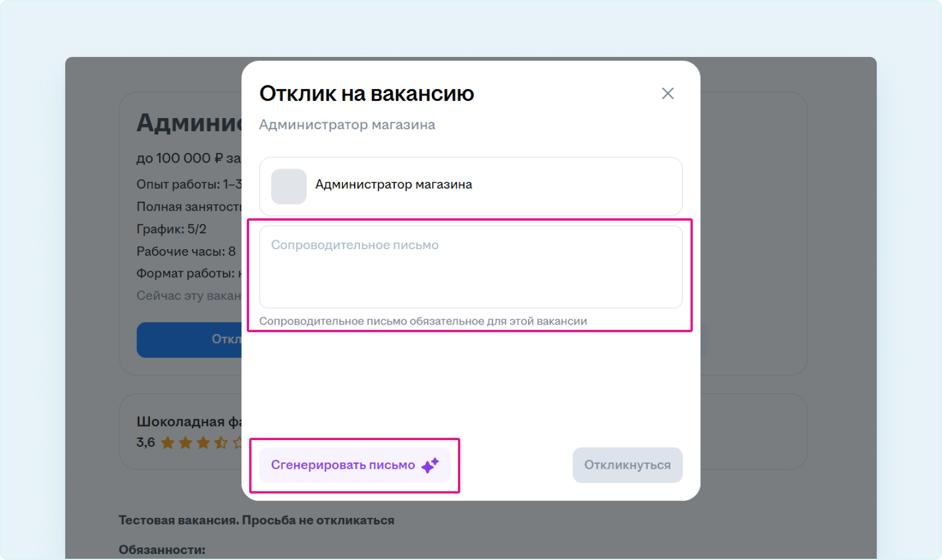Image resolution: width=942 pixels, height=560 pixels.
Task: Click the blue respond button behind dialog
Action: coord(190,340)
